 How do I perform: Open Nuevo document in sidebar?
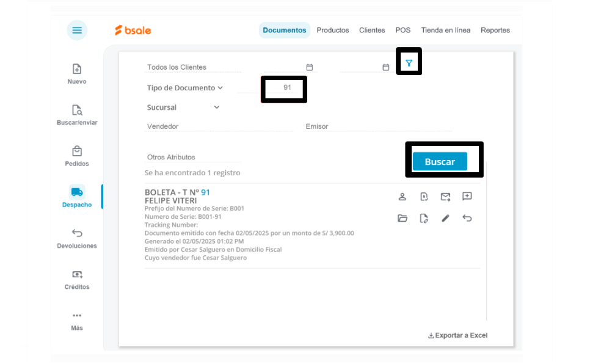click(77, 74)
